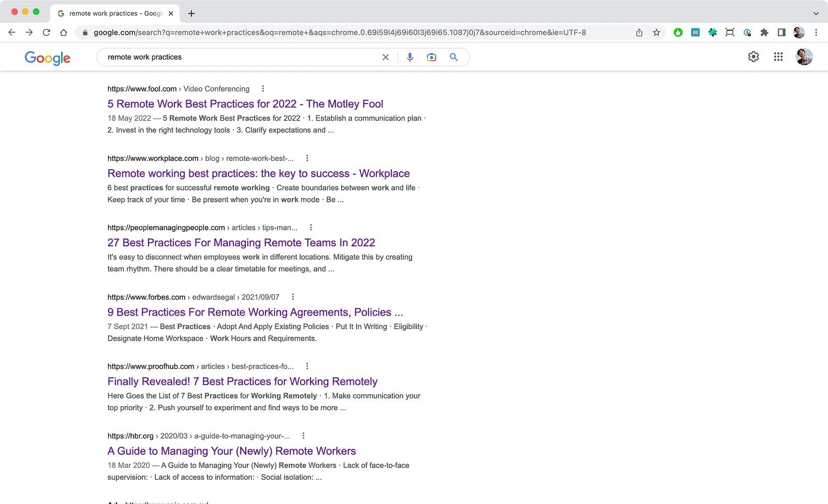This screenshot has height=504, width=828.
Task: Click the site lock icon in address bar
Action: [85, 33]
